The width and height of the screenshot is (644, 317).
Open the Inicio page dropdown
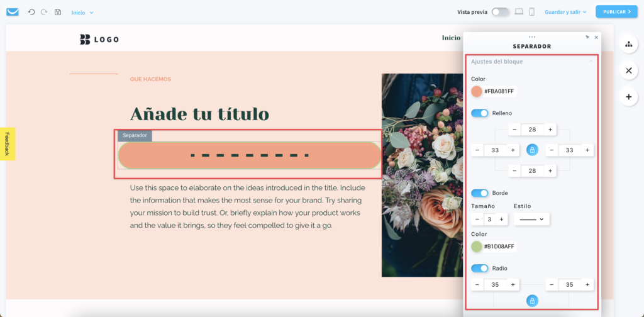coord(82,13)
